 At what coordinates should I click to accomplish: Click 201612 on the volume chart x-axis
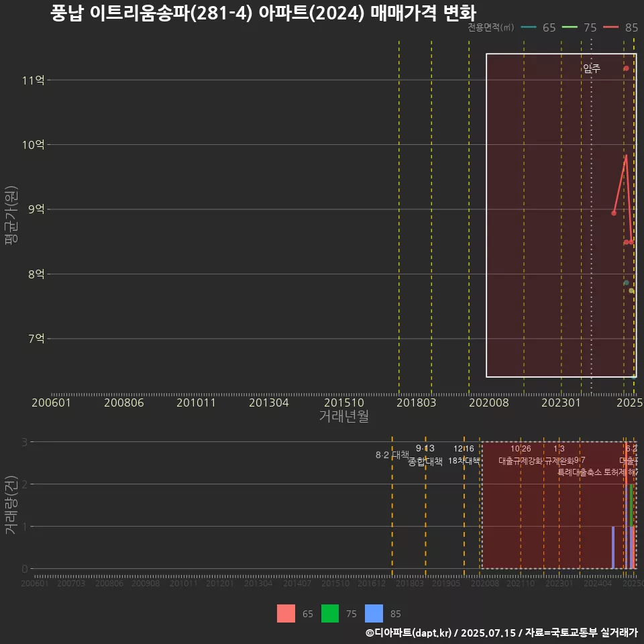pyautogui.click(x=372, y=583)
